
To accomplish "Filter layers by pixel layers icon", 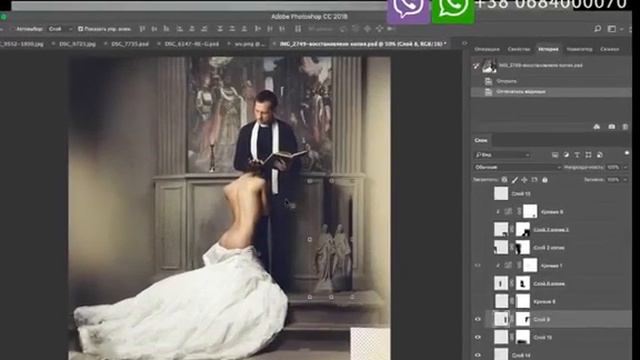I will pos(555,155).
